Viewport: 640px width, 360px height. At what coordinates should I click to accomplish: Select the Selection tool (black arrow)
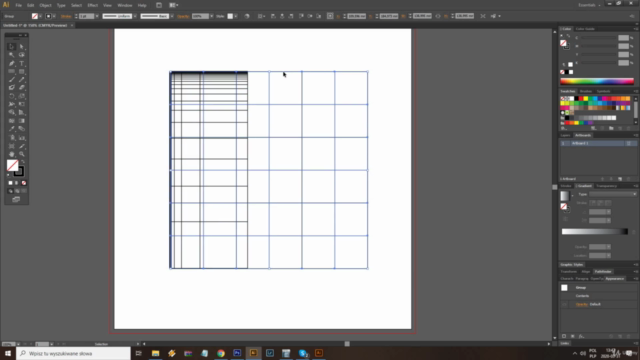pos(11,47)
